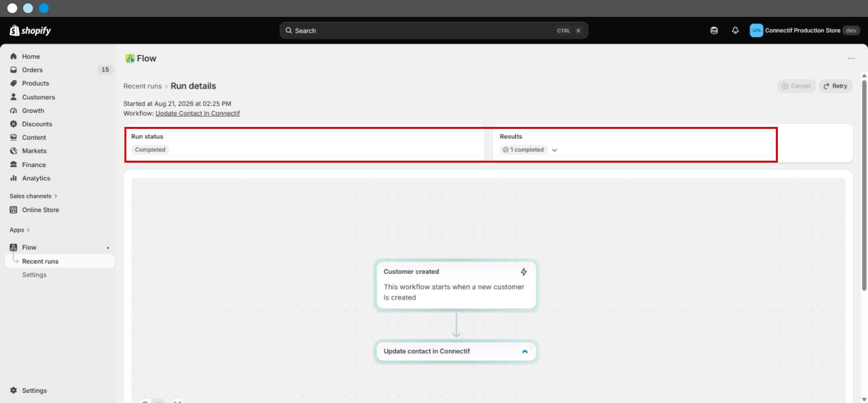
Task: Click the magnifier icon in search bar
Action: coord(289,30)
